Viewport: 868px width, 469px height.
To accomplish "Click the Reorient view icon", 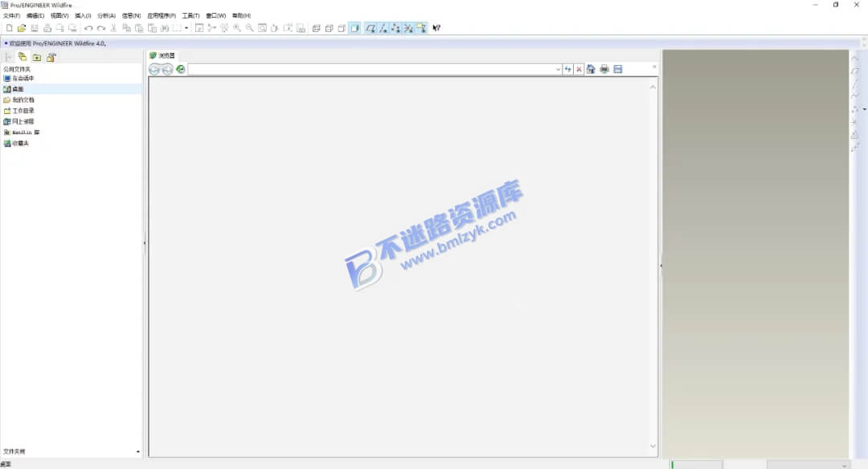I will [x=275, y=27].
